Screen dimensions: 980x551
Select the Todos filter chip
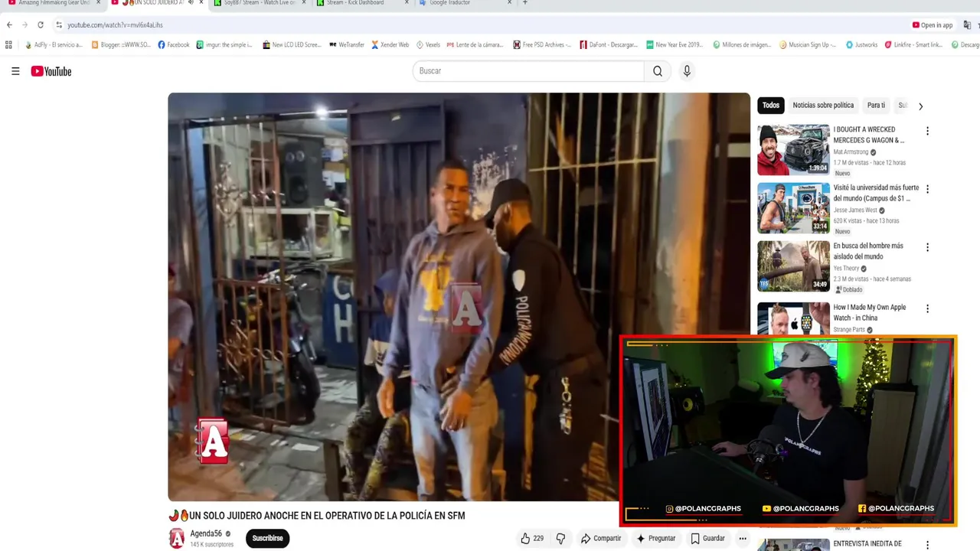pos(771,106)
